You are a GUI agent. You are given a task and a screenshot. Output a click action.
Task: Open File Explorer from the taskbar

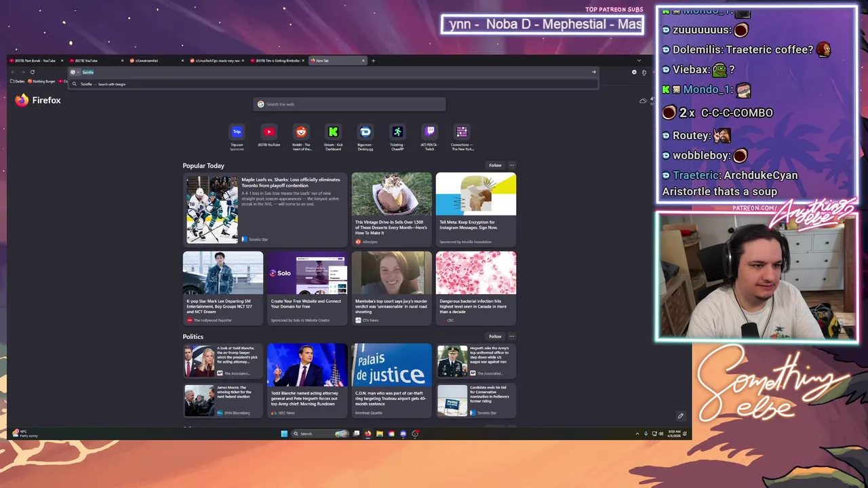tap(380, 434)
